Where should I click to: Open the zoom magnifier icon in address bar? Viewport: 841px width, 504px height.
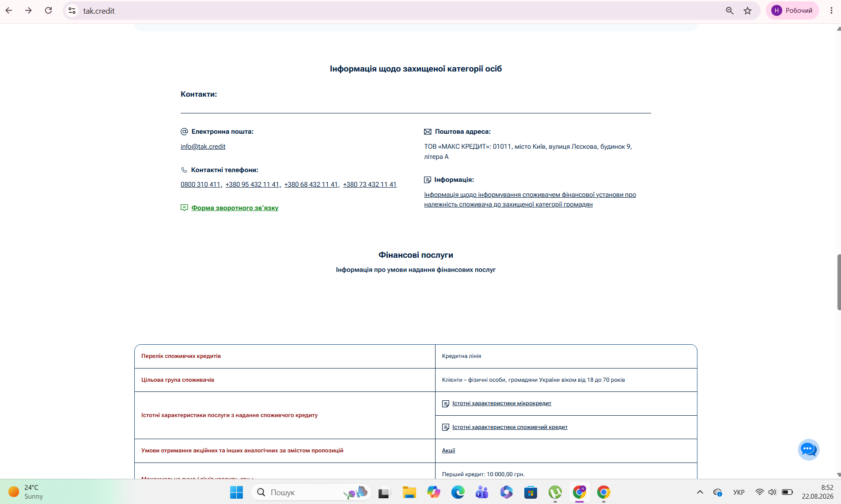click(730, 11)
